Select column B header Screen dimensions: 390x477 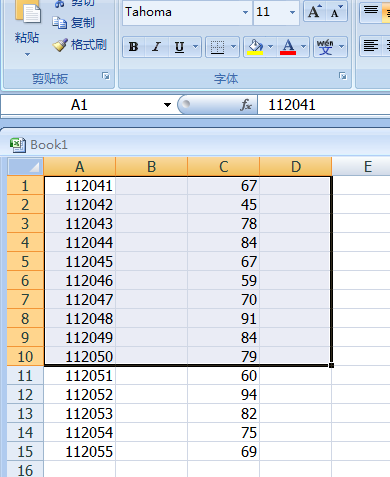[x=152, y=167]
